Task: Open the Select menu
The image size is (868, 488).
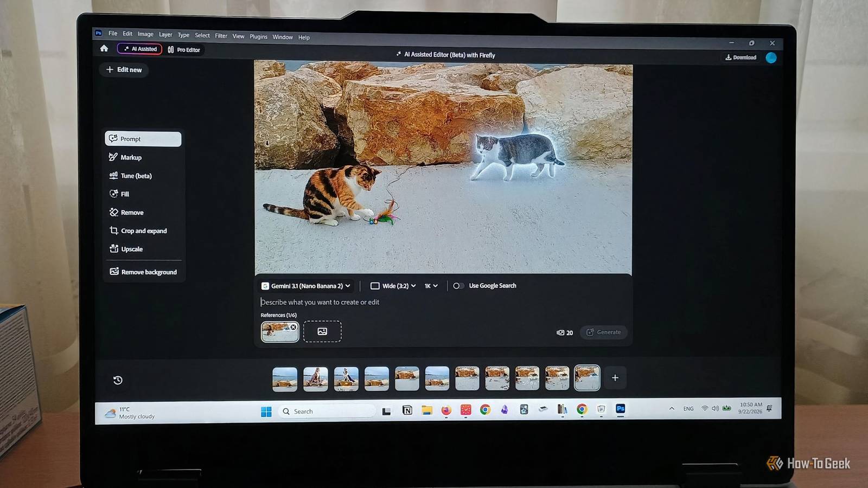Action: point(202,35)
